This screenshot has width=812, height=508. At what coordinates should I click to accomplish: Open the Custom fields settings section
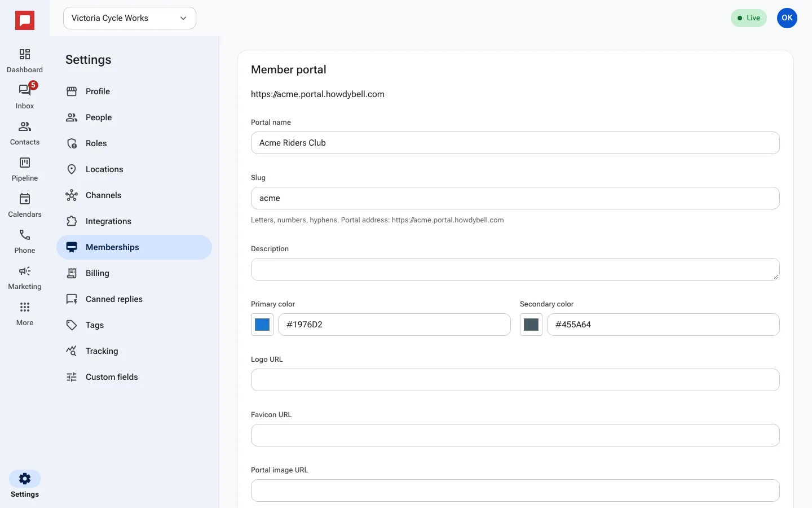(x=134, y=377)
